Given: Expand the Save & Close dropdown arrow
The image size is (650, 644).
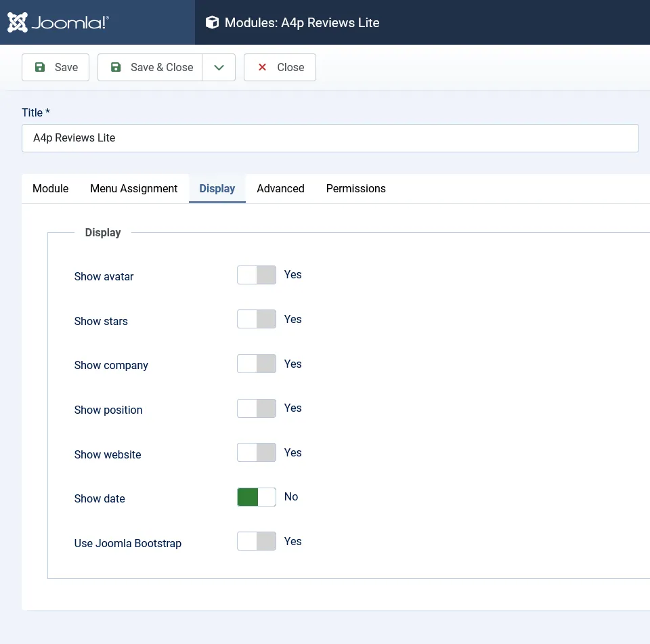Looking at the screenshot, I should (x=219, y=67).
